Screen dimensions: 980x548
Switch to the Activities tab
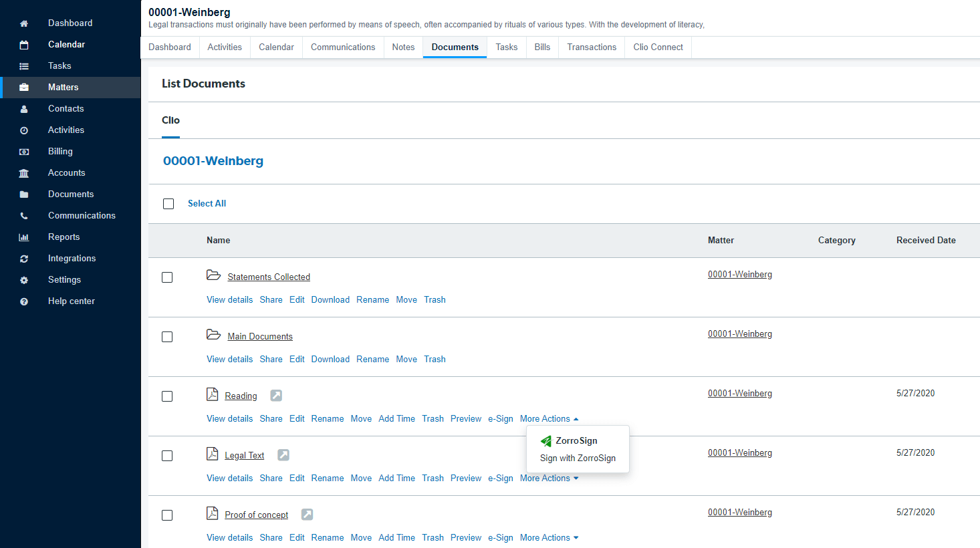[225, 47]
